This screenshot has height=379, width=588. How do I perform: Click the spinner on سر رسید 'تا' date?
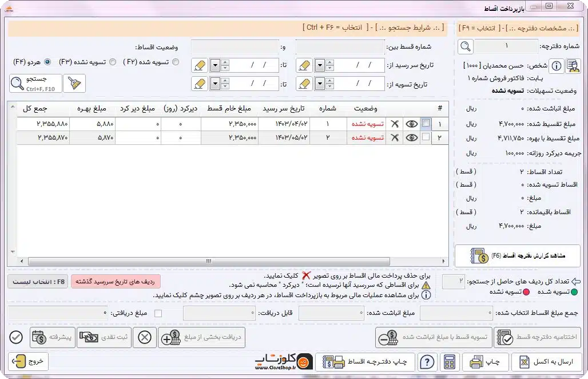[x=225, y=65]
